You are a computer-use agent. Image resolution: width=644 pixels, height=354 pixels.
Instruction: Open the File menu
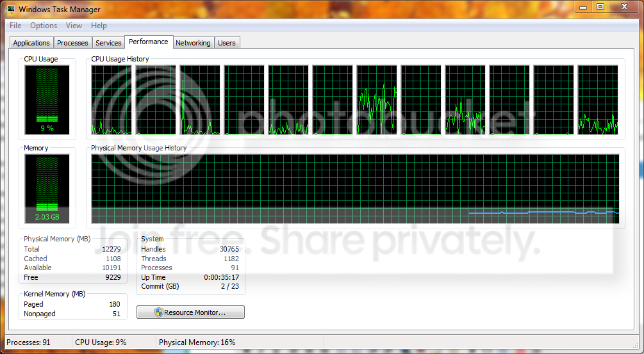click(15, 26)
